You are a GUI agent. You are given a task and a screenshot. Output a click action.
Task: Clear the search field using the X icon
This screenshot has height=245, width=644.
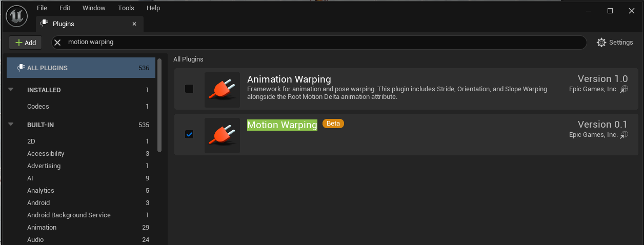point(57,43)
